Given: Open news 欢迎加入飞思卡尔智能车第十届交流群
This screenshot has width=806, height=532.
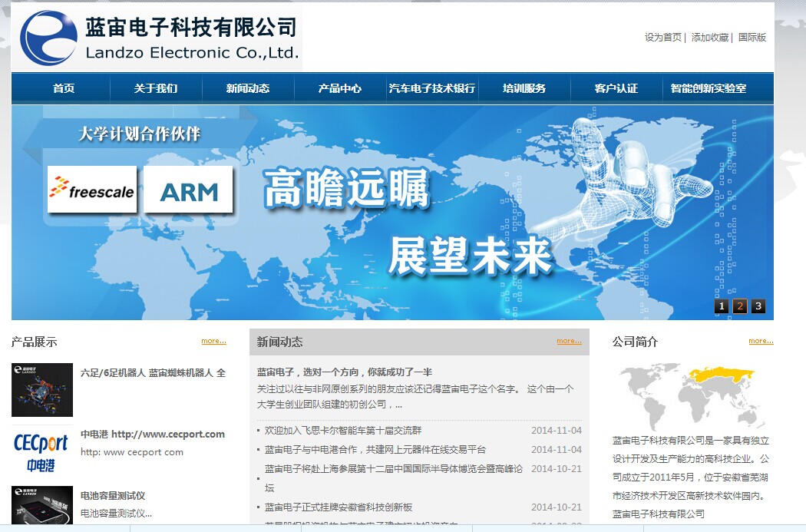Looking at the screenshot, I should tap(343, 430).
